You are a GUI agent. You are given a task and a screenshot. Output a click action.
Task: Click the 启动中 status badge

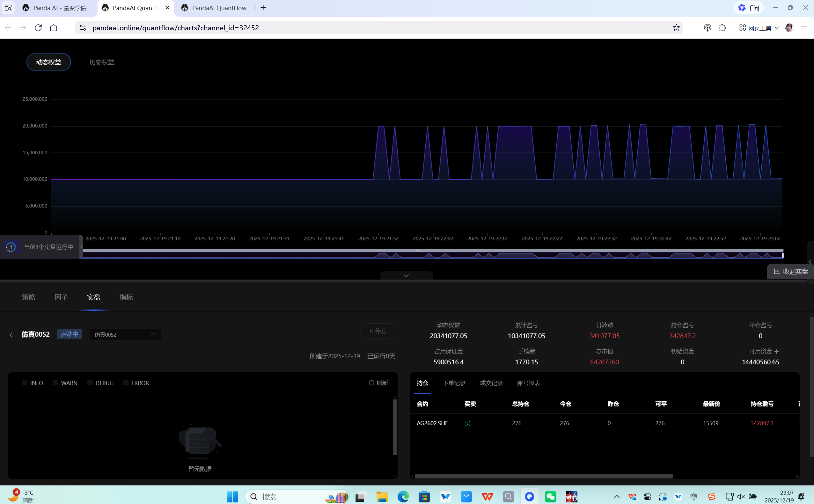click(x=70, y=334)
